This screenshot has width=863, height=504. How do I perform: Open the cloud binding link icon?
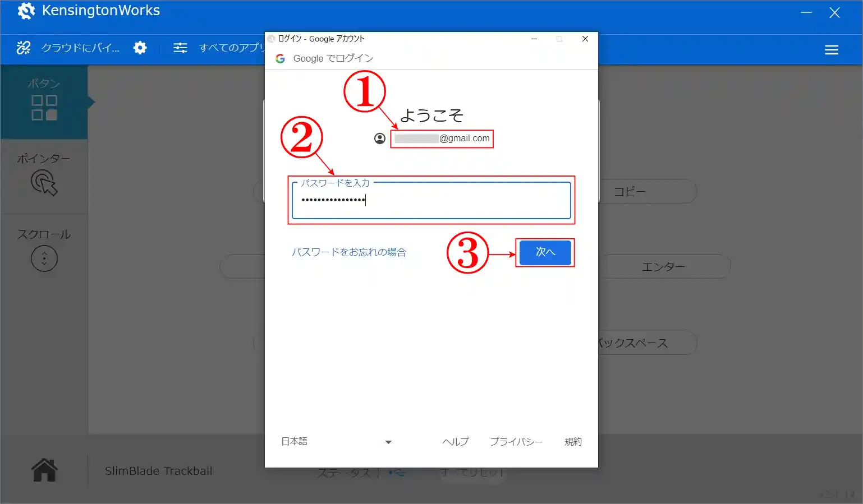pyautogui.click(x=24, y=48)
